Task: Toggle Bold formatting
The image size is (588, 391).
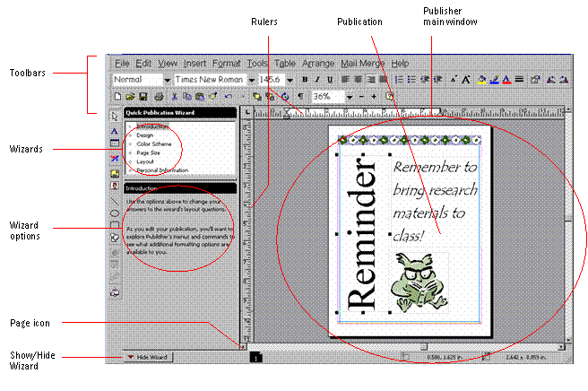Action: [305, 80]
